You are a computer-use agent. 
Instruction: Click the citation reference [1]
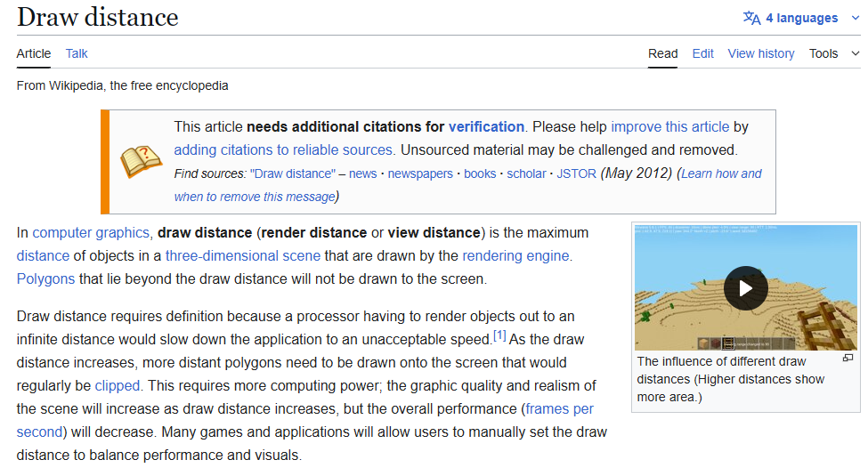click(x=499, y=335)
